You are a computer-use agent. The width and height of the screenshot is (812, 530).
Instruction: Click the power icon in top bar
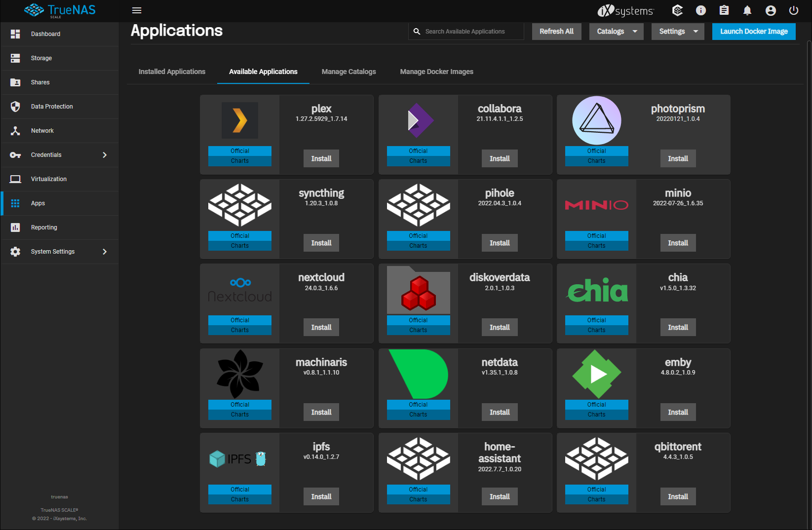pyautogui.click(x=794, y=10)
